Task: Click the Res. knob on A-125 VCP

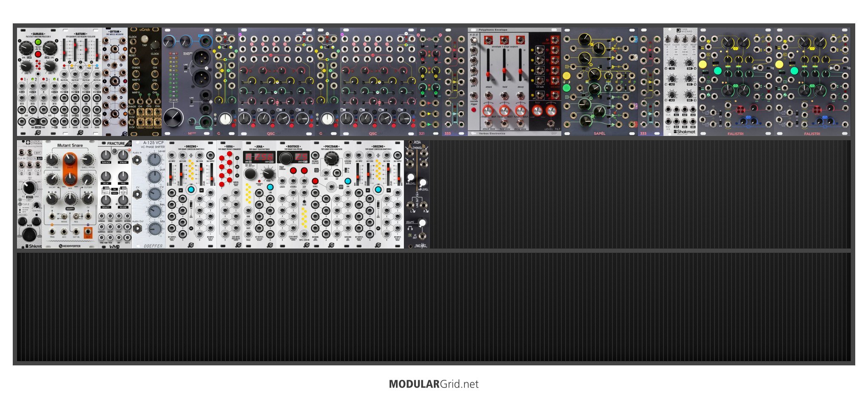Action: (x=155, y=211)
